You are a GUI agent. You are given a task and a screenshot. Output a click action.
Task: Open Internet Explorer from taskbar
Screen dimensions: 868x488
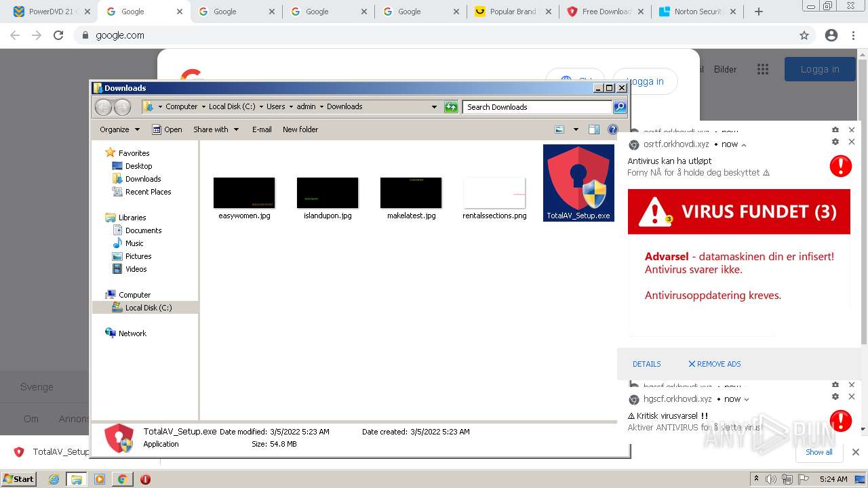click(54, 479)
